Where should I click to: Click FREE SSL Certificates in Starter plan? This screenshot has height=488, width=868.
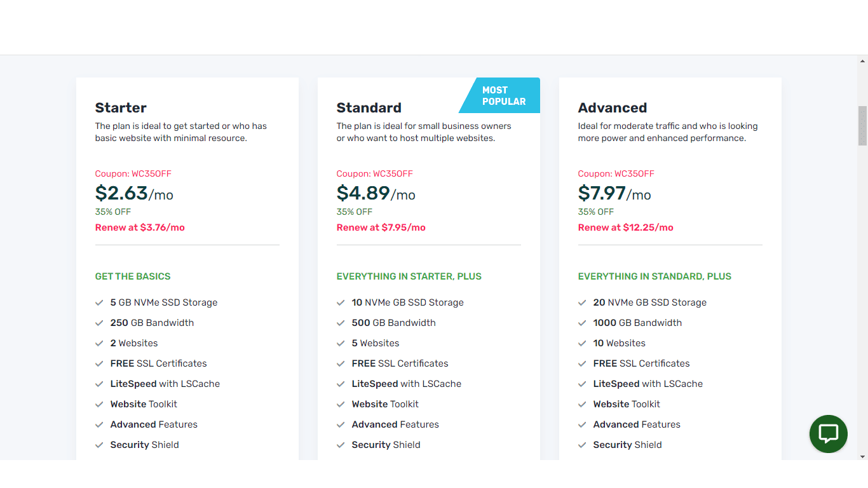coord(159,363)
